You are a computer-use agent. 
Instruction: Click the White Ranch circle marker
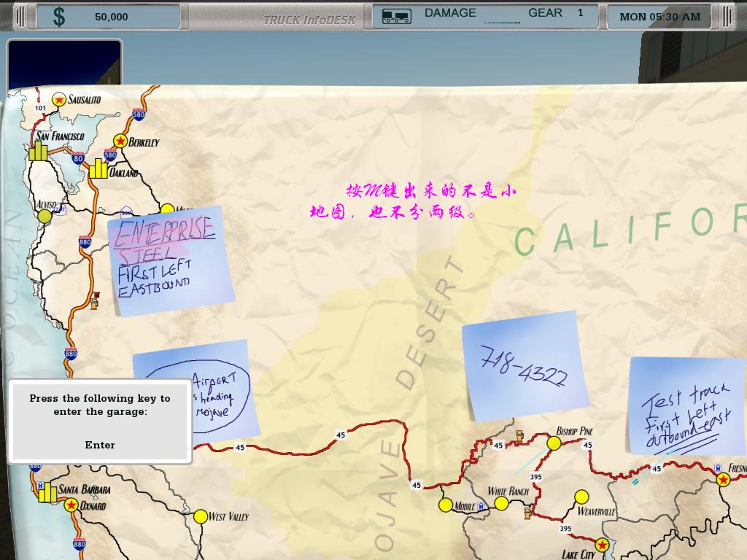click(501, 503)
